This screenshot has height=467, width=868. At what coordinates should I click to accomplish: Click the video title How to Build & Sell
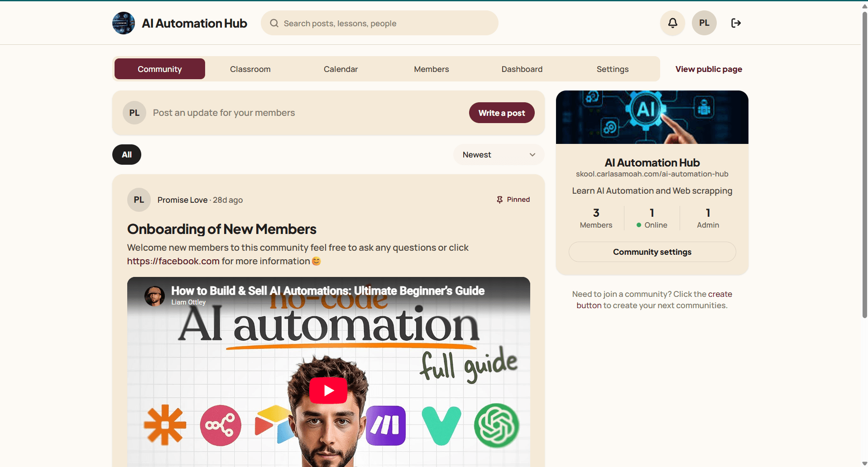pos(328,291)
